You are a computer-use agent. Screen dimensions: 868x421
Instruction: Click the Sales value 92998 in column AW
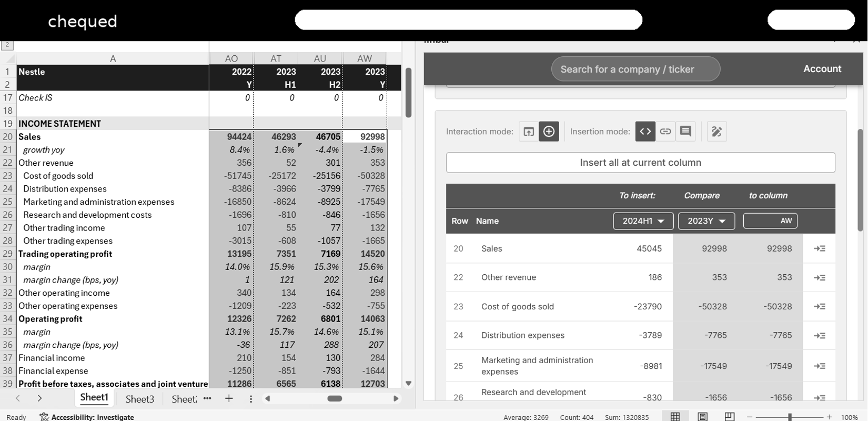(x=365, y=137)
